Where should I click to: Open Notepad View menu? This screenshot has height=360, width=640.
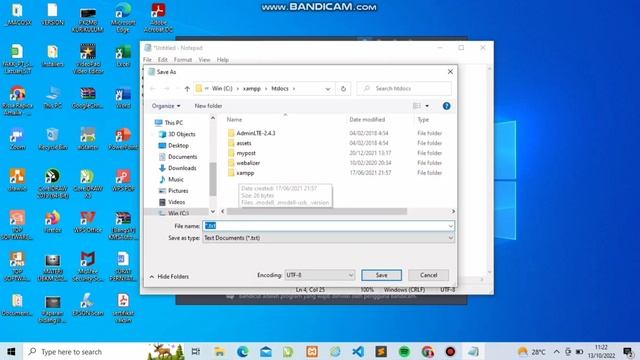tap(204, 60)
